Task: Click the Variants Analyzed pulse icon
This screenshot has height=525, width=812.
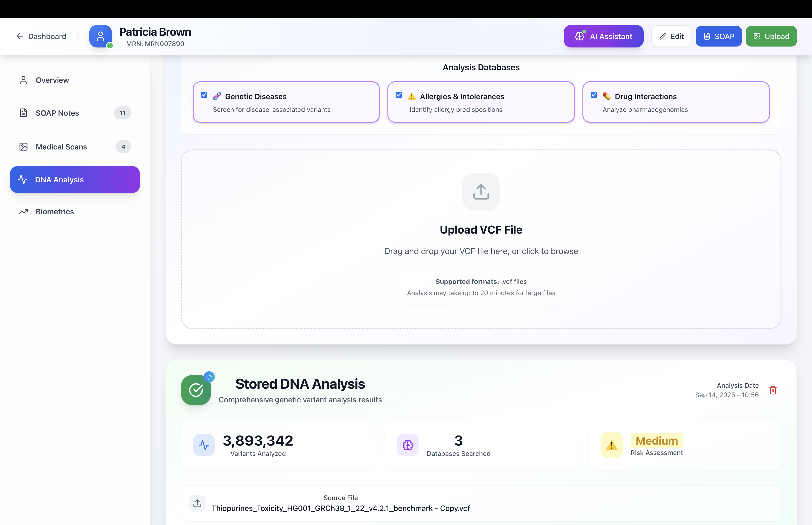Action: click(x=204, y=445)
